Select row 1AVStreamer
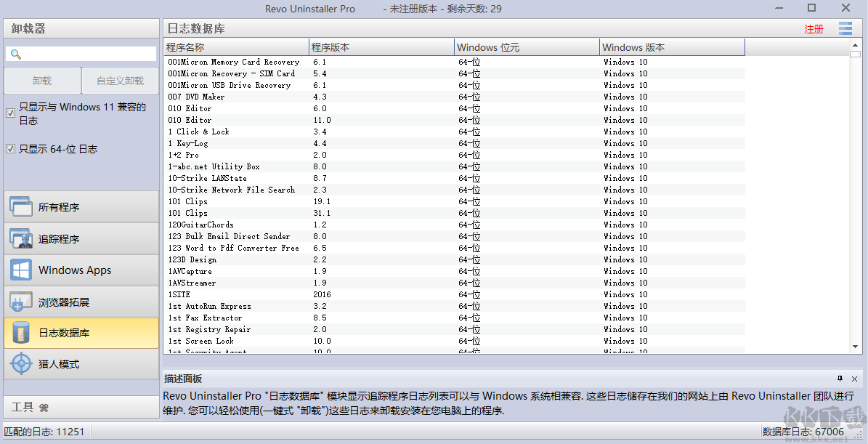Viewport: 868px width, 444px height. (455, 283)
